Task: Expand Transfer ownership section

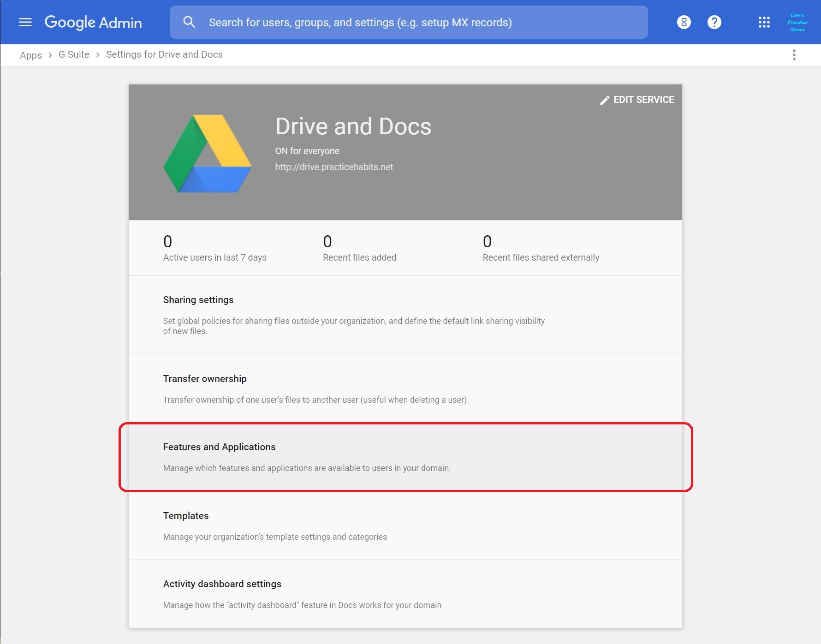Action: 405,389
